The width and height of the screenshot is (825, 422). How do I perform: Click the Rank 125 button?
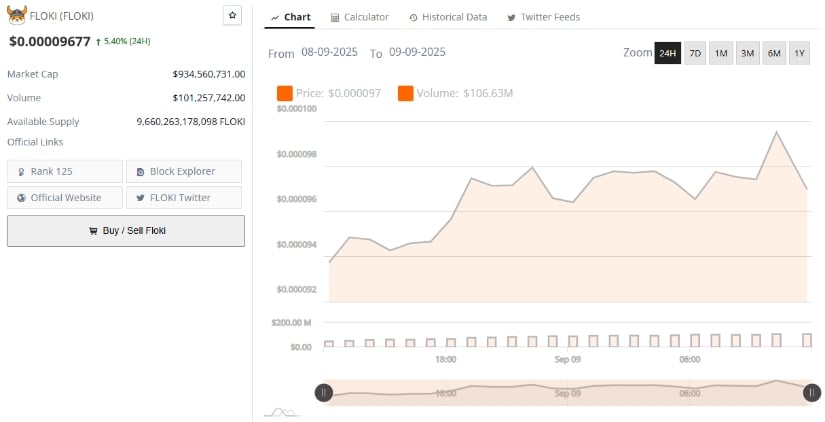click(x=65, y=172)
